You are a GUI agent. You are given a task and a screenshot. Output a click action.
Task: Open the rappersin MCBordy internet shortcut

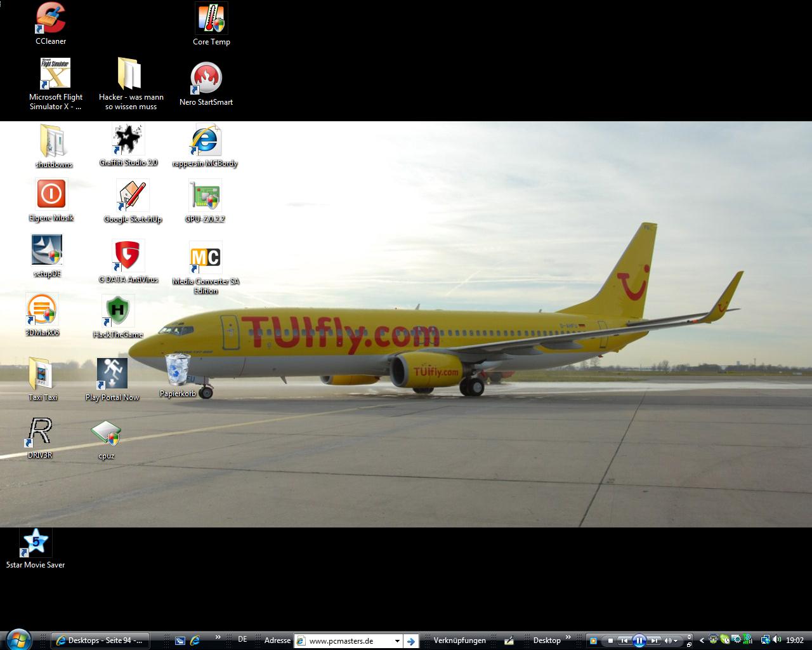tap(205, 146)
